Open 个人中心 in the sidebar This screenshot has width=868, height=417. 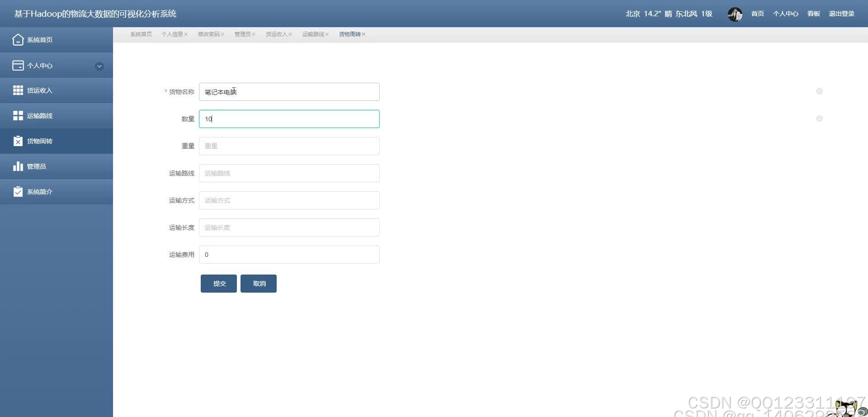57,66
